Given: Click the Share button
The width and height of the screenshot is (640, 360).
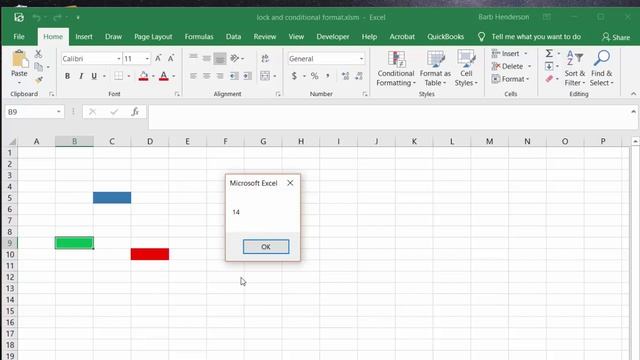Looking at the screenshot, I should (616, 37).
